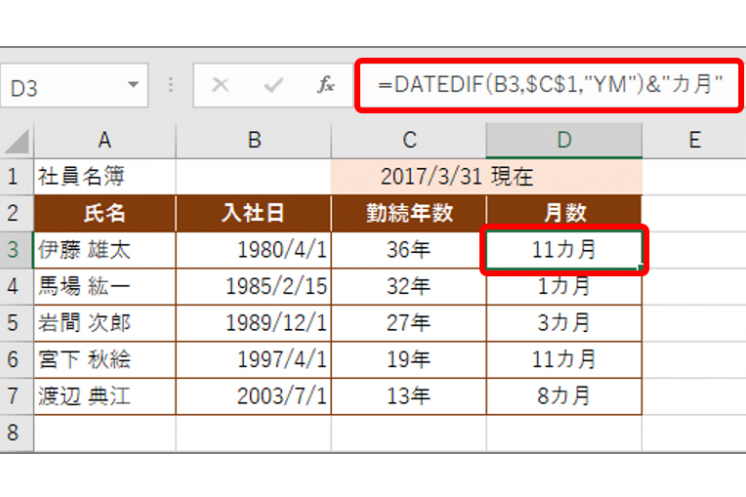
Task: Select the 19年 cell
Action: (x=409, y=360)
